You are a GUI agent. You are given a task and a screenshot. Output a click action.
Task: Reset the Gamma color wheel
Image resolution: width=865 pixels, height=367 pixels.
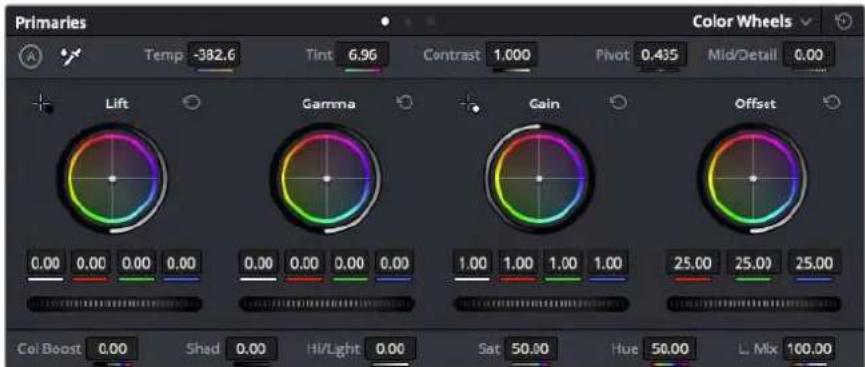pos(405,103)
